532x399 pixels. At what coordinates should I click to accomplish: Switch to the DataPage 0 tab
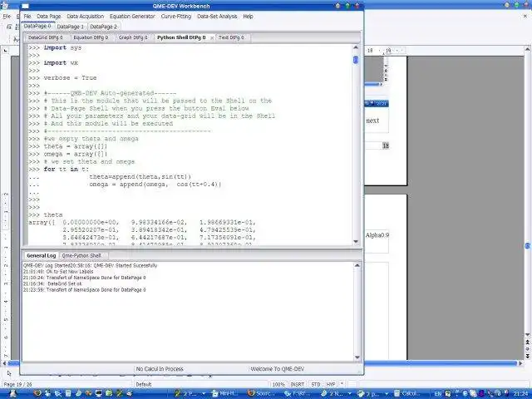[37, 26]
